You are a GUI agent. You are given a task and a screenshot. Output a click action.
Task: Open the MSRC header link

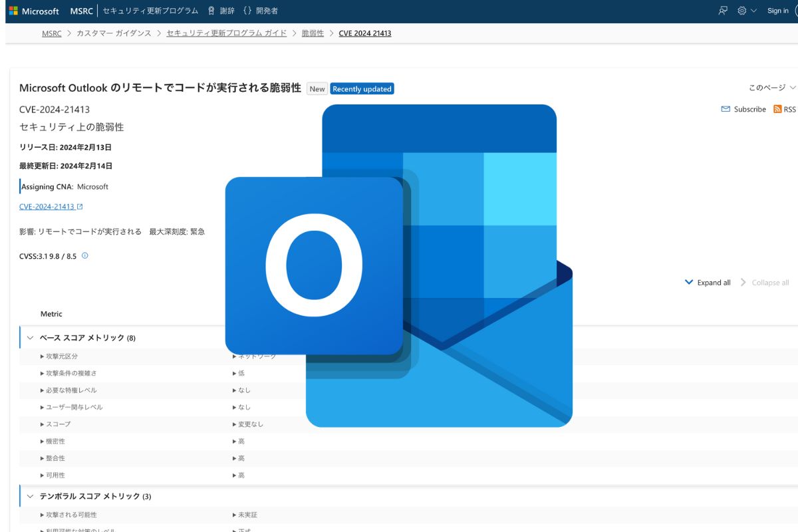click(x=81, y=11)
